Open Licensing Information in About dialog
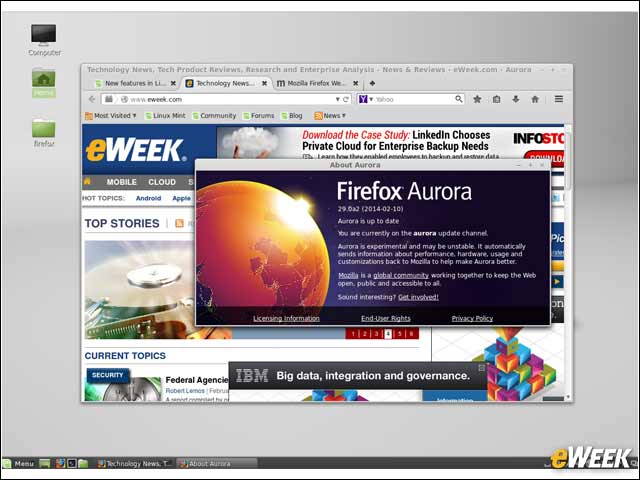The height and width of the screenshot is (480, 640). point(286,318)
